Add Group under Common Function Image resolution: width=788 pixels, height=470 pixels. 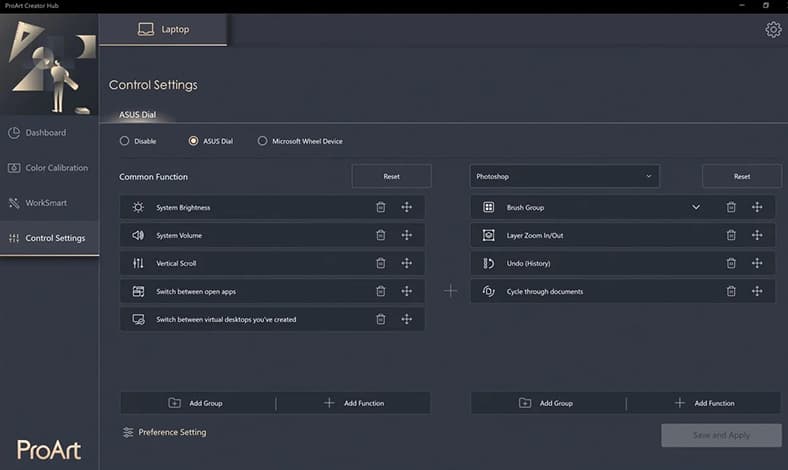[x=198, y=403]
